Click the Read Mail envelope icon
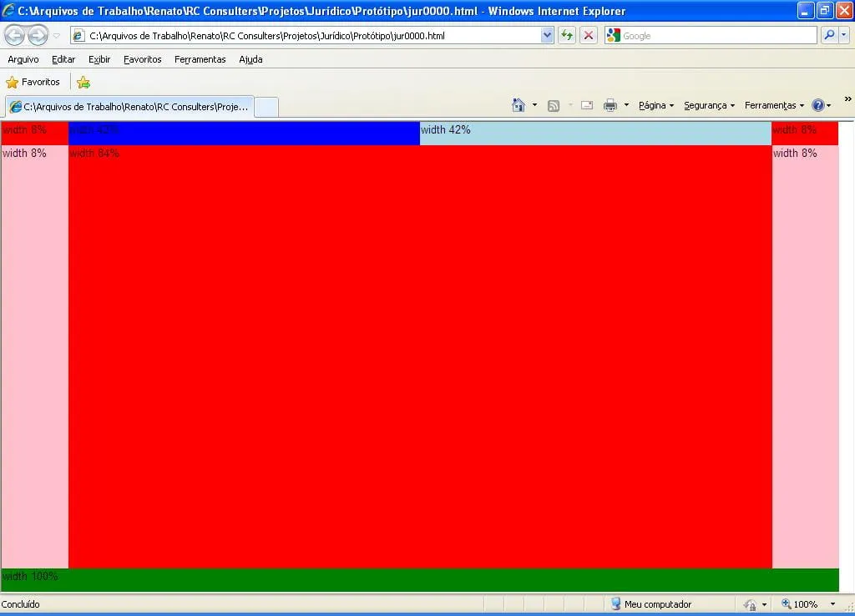Viewport: 855px width, 616px height. click(x=587, y=105)
